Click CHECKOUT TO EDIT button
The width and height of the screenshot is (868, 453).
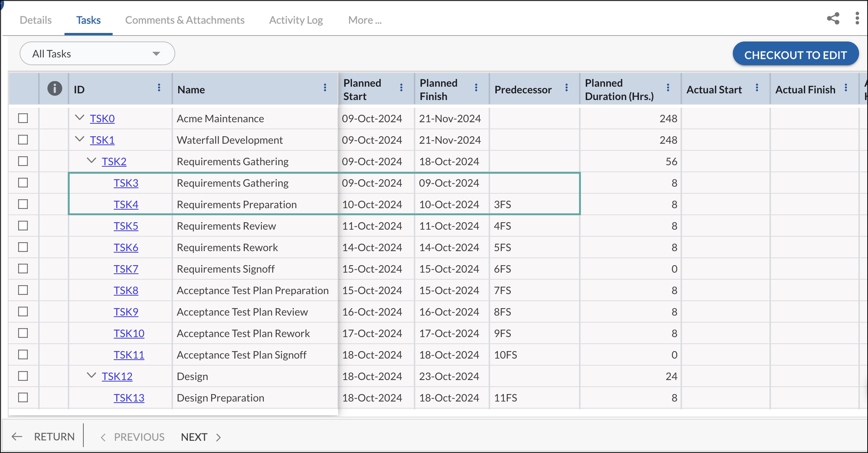(795, 54)
